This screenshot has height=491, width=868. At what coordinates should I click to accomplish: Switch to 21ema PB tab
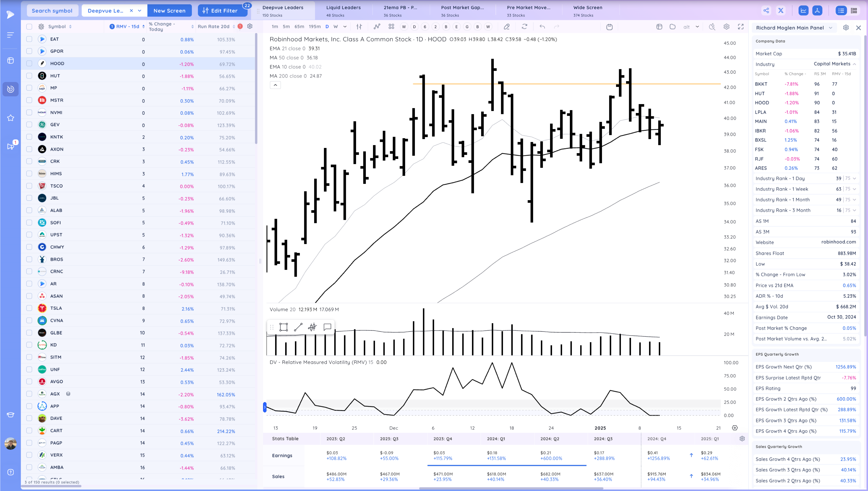click(x=400, y=11)
